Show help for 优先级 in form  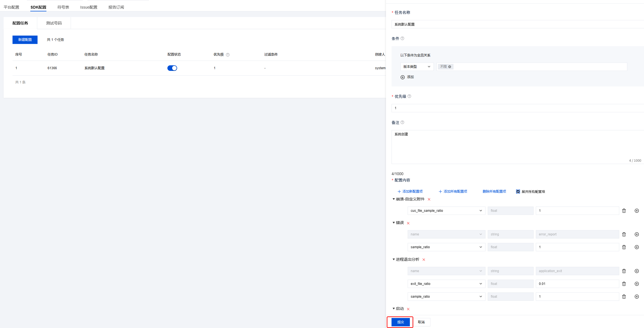coord(409,96)
